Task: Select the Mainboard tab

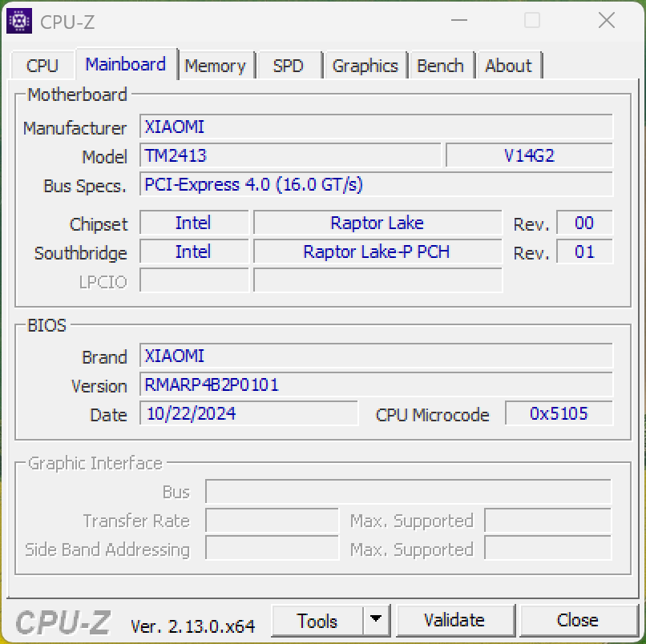Action: pyautogui.click(x=126, y=64)
